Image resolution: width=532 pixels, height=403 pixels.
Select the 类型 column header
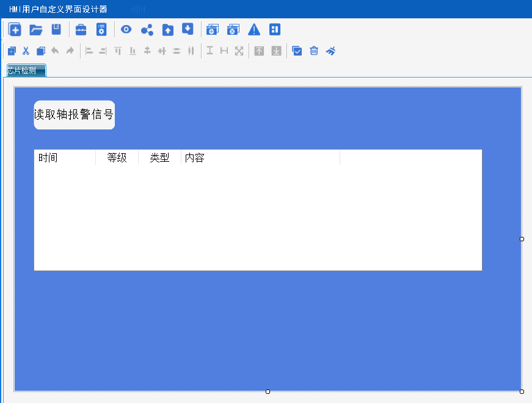point(160,158)
